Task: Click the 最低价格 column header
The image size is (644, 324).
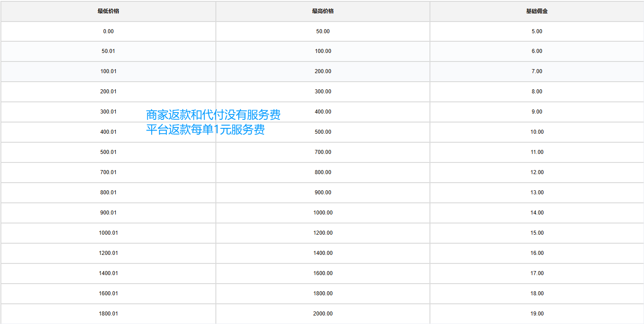Action: (x=108, y=11)
